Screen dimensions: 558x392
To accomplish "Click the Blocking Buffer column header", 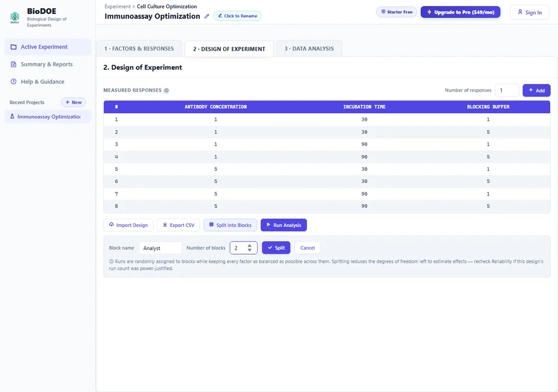I will 488,107.
